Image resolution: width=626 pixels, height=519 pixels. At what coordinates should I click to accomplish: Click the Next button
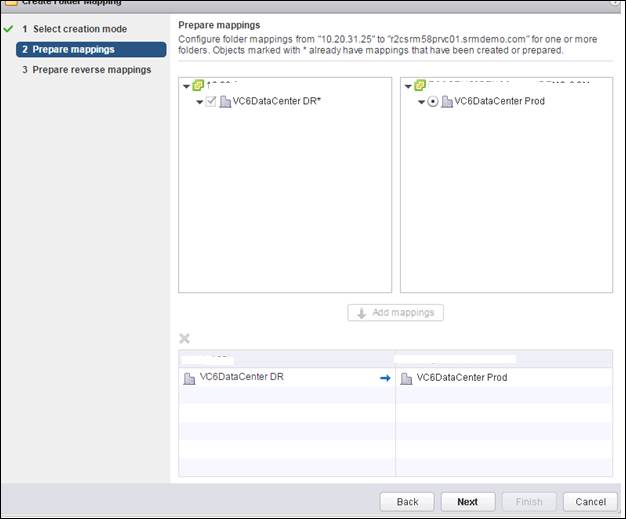[x=468, y=502]
